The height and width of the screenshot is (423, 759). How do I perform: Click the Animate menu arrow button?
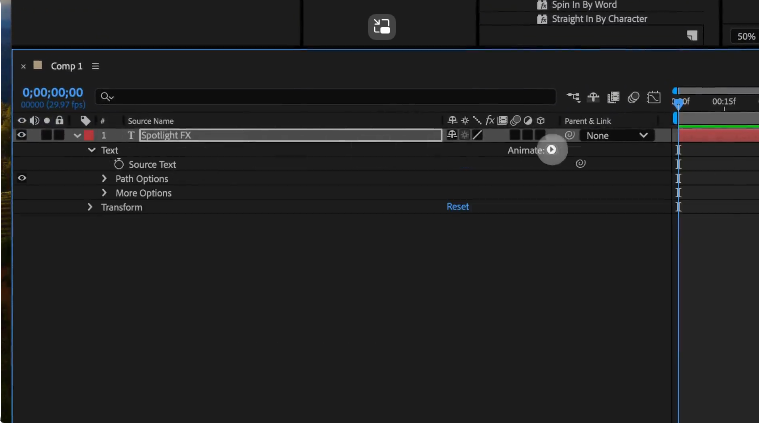click(551, 150)
